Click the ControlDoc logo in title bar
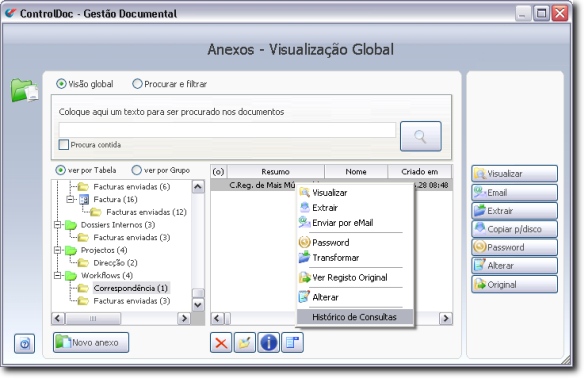Screen dimensions: 584x380 [10, 13]
